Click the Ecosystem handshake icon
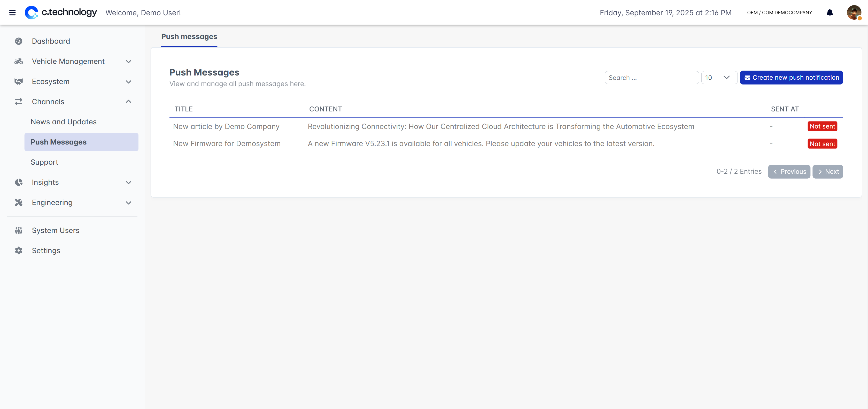This screenshot has height=409, width=868. pos(19,82)
